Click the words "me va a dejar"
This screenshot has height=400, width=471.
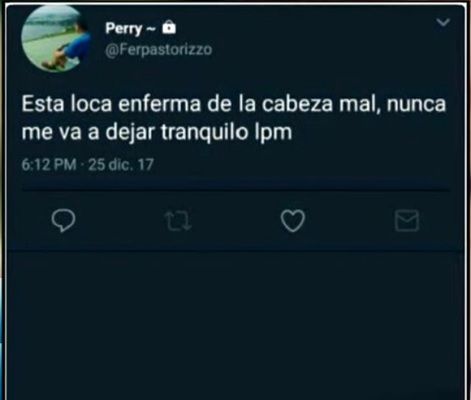[89, 133]
